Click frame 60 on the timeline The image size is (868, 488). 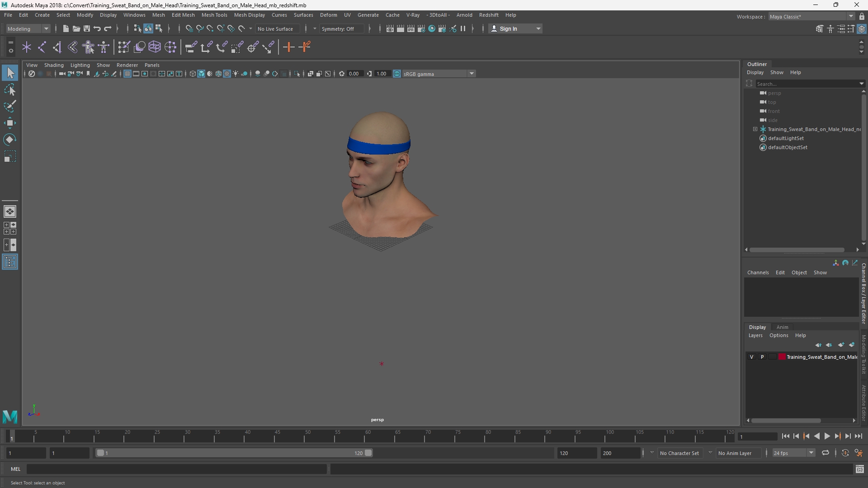tap(367, 436)
